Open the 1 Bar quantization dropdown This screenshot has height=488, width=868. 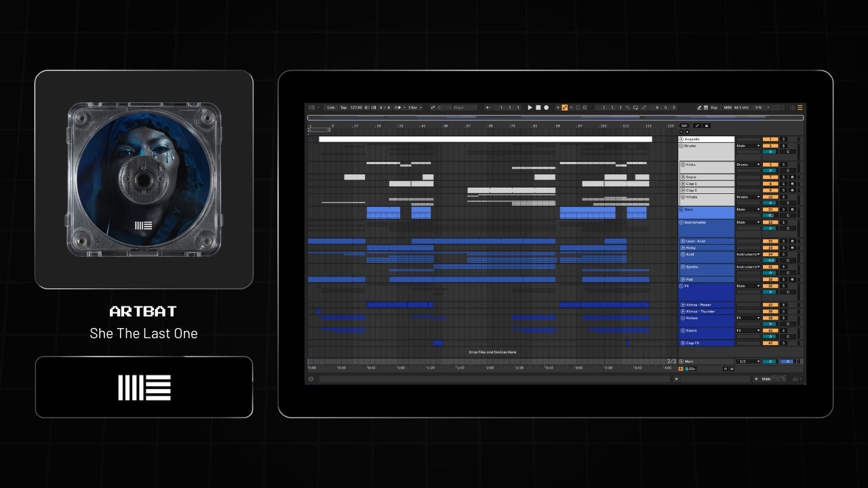pyautogui.click(x=414, y=108)
